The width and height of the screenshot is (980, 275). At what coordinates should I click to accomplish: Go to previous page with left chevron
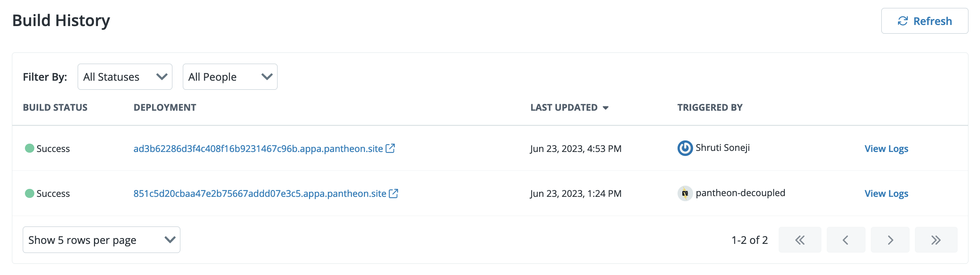845,240
